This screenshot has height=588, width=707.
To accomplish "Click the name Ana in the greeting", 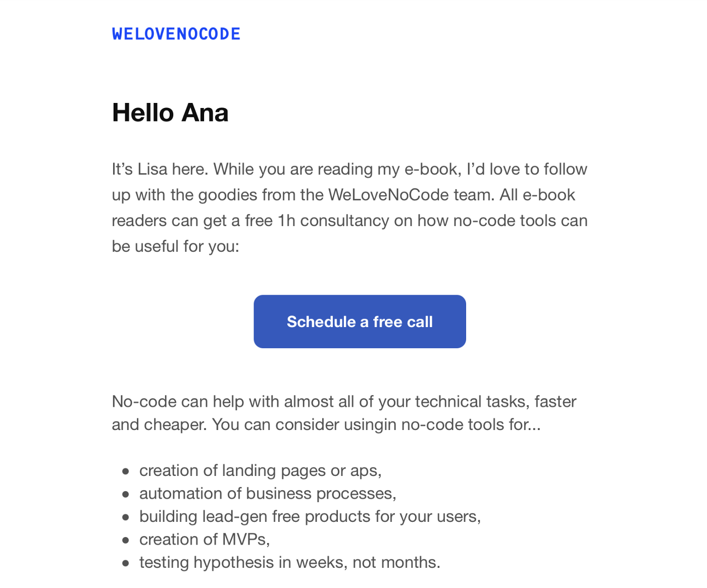I will coord(206,112).
